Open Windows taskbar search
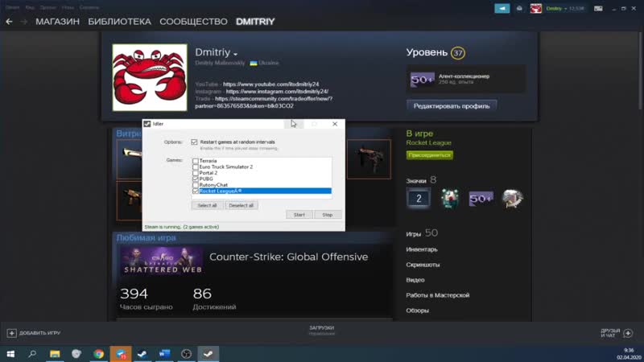 [32, 353]
